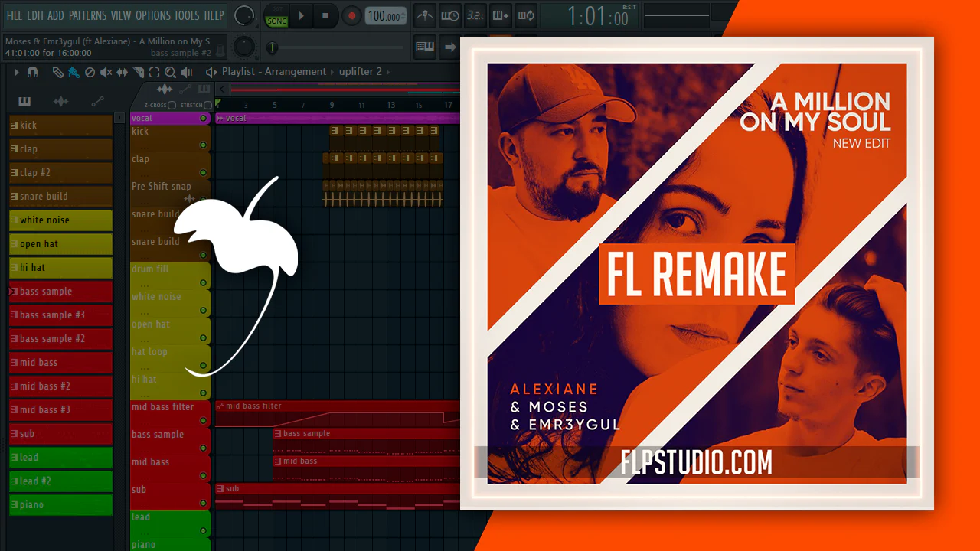Select the bass sample clip in playlist

[367, 441]
